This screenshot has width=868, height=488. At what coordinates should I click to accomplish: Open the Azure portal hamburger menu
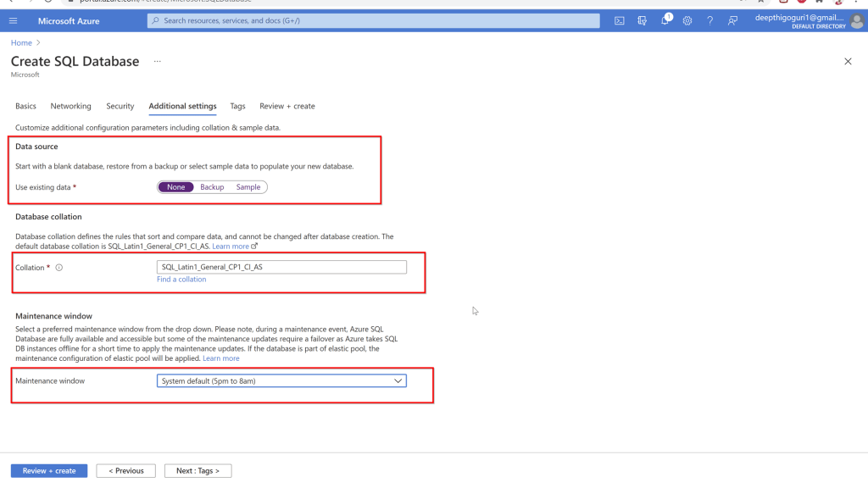coord(13,20)
